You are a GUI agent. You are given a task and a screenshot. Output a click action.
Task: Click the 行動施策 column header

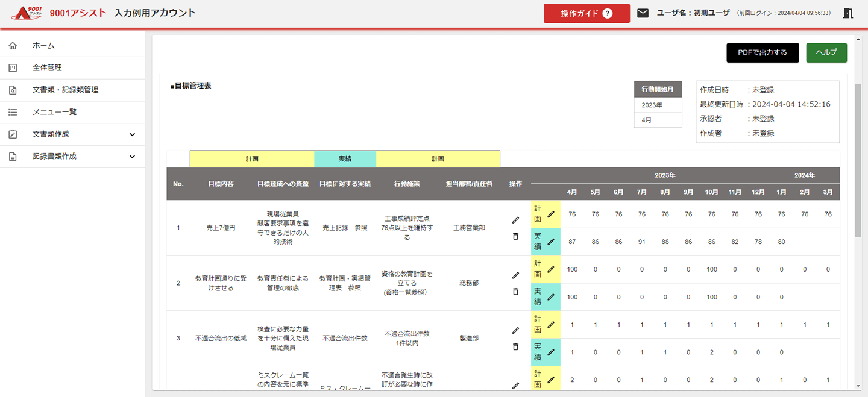pos(407,184)
